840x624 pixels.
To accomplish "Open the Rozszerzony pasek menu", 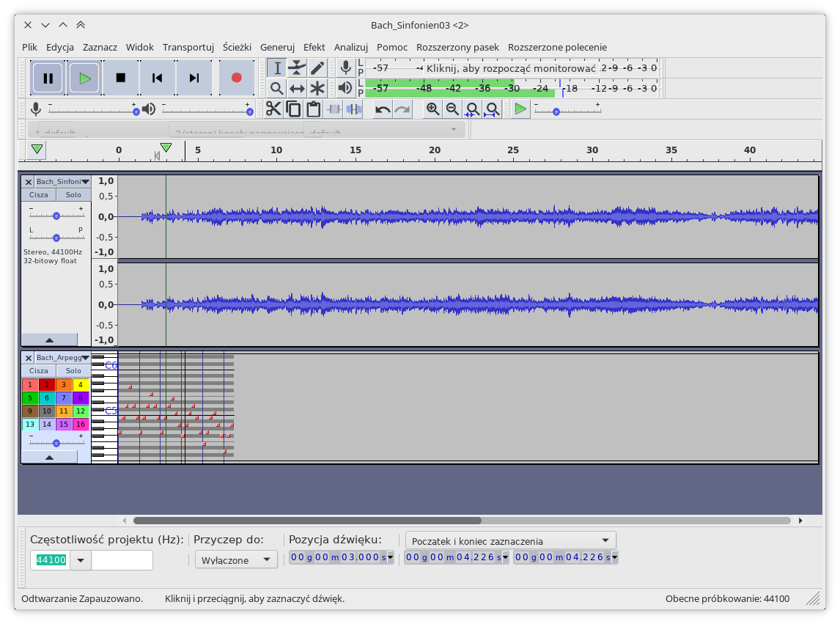I will pos(457,47).
